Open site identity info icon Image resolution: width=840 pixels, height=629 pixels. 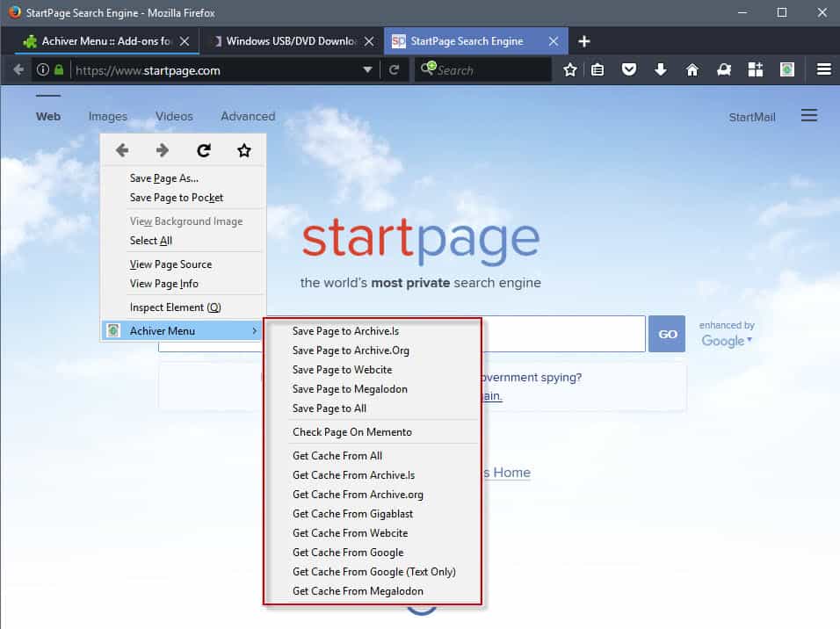point(43,69)
